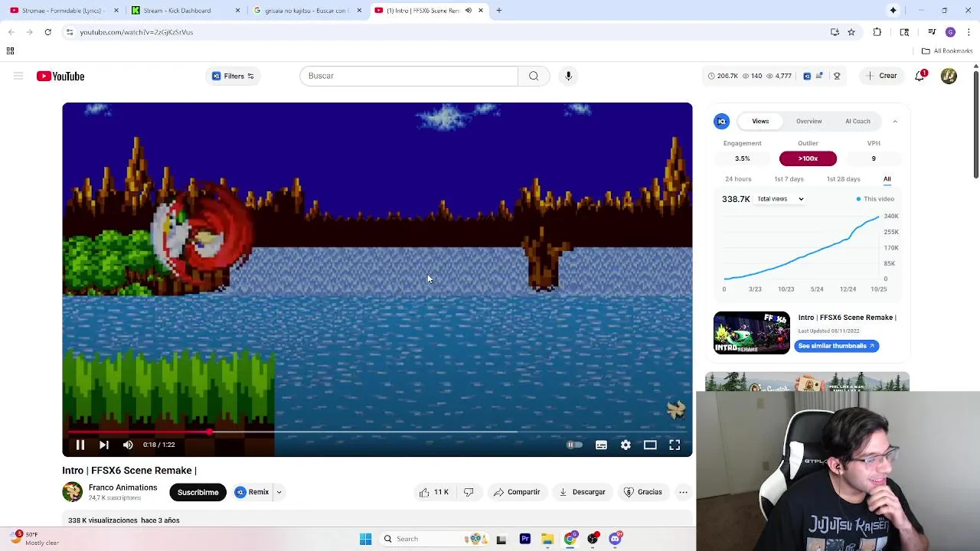Click the search magnifier button
Screen dimensions: 980x551
534,76
